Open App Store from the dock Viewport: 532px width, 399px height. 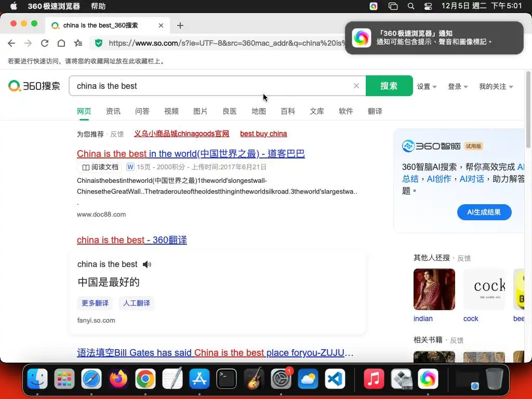coord(199,379)
